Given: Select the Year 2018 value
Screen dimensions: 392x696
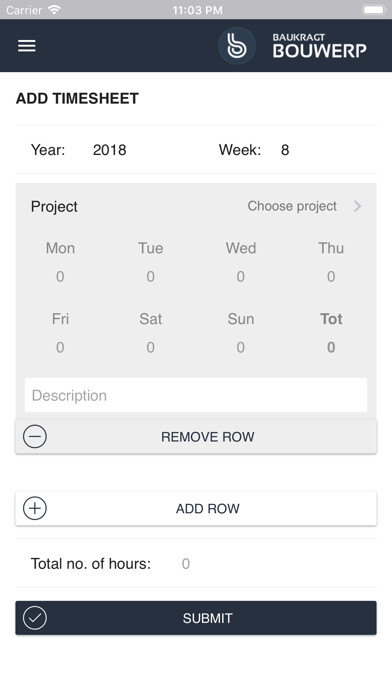Looking at the screenshot, I should (x=110, y=150).
